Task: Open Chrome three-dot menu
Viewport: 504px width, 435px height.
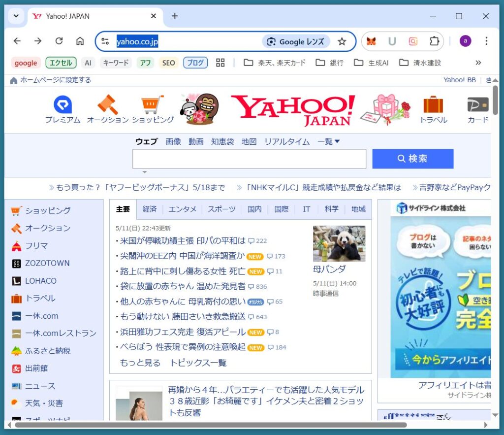Action: point(486,41)
